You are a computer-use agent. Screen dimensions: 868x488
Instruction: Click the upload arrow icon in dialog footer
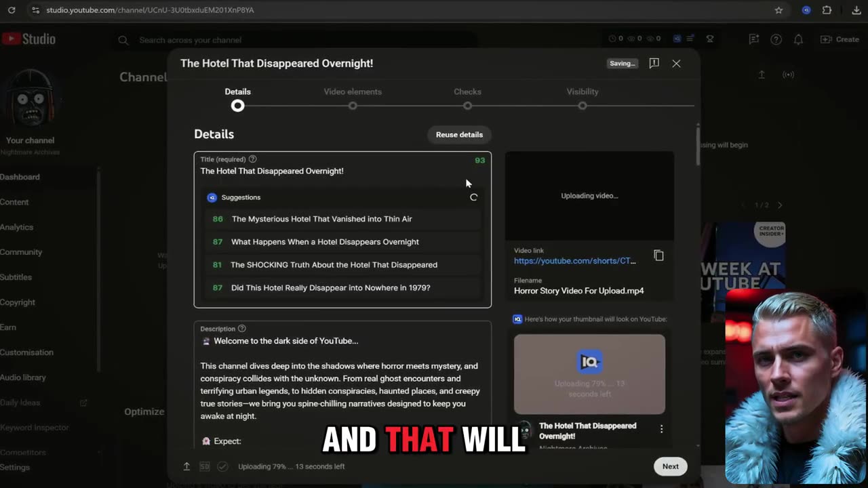[x=186, y=466]
